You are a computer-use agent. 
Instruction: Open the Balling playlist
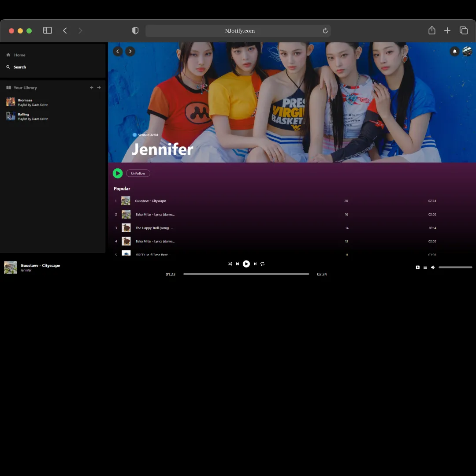click(x=53, y=116)
